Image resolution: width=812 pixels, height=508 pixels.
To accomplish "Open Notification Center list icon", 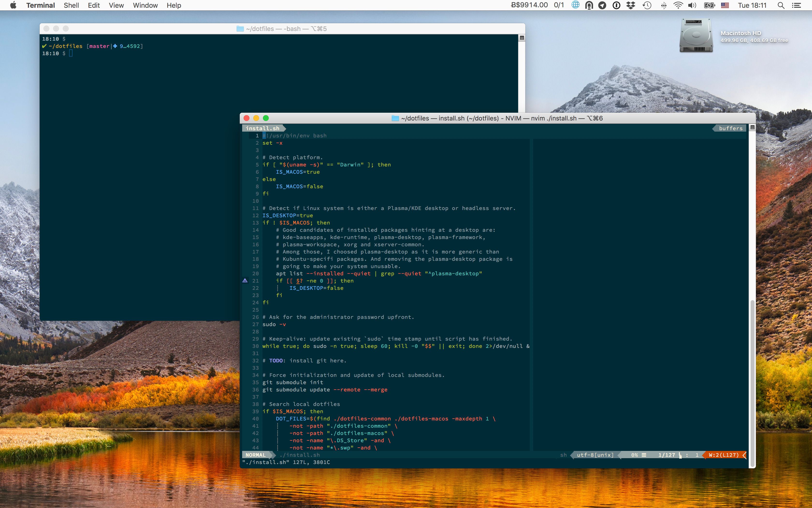I will [x=796, y=5].
